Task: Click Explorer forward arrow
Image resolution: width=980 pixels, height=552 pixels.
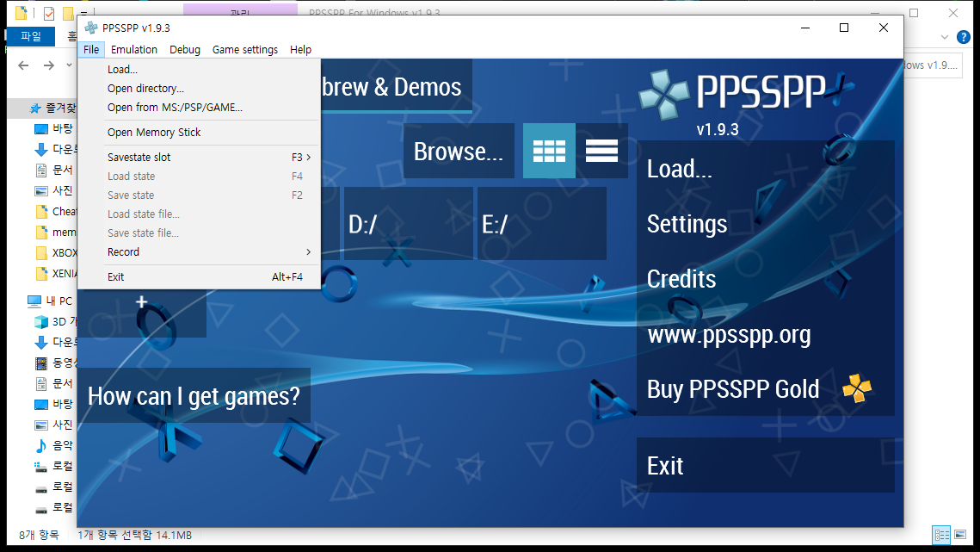Action: tap(49, 65)
